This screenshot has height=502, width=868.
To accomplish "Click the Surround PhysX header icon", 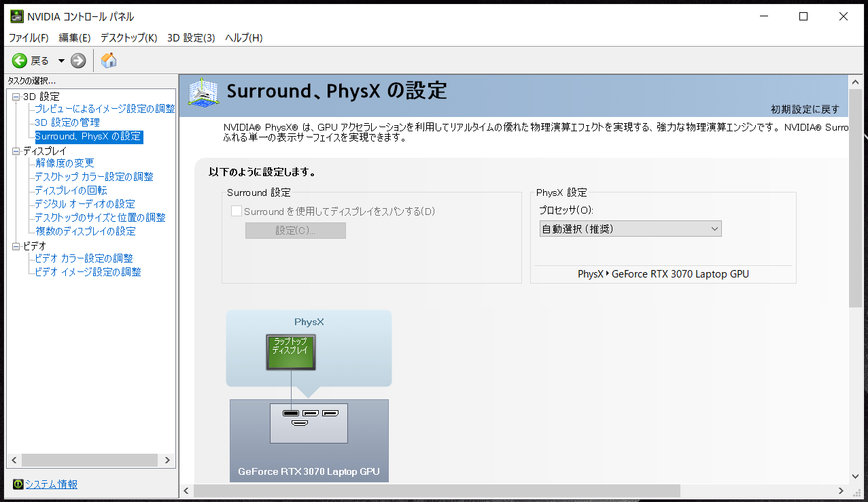I will [x=203, y=93].
